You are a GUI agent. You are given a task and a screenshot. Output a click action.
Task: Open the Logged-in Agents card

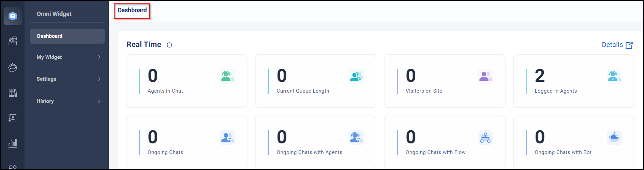pyautogui.click(x=573, y=81)
